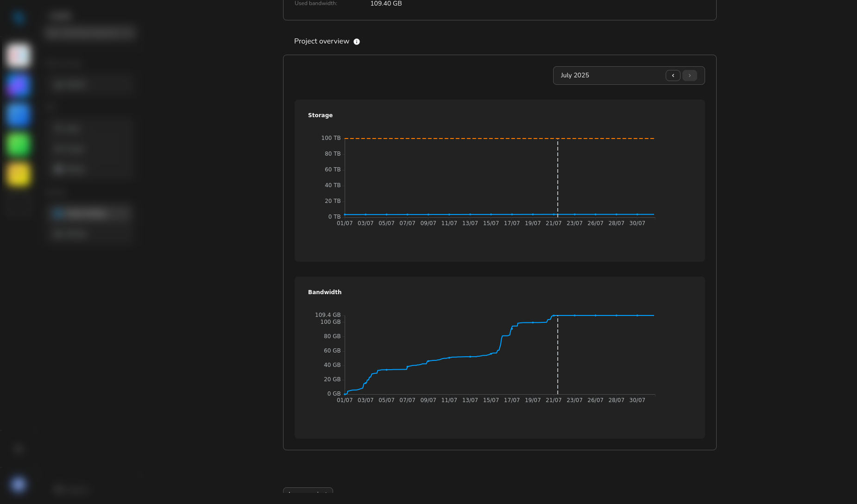Click the purple blurred sidebar icon
This screenshot has height=504, width=857.
point(19,85)
